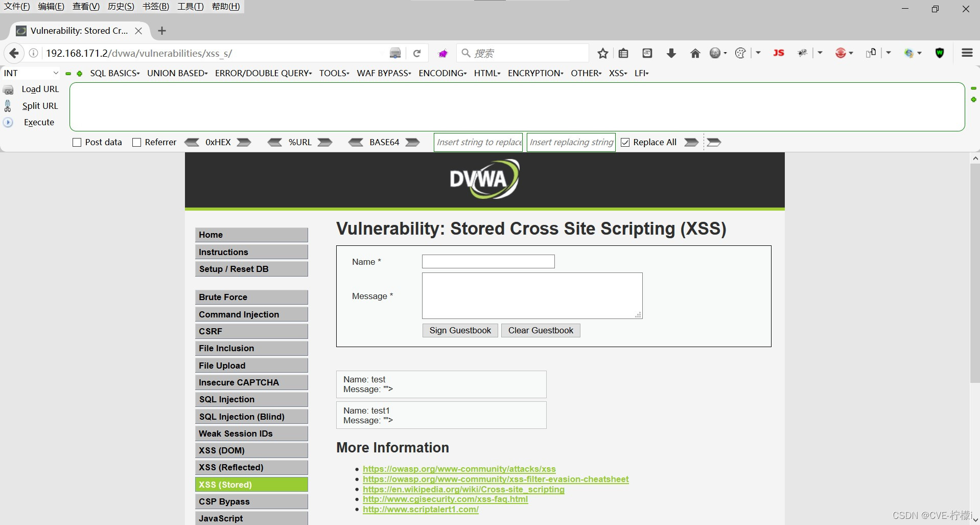The height and width of the screenshot is (525, 980).
Task: Click into the Message text area
Action: coord(532,295)
